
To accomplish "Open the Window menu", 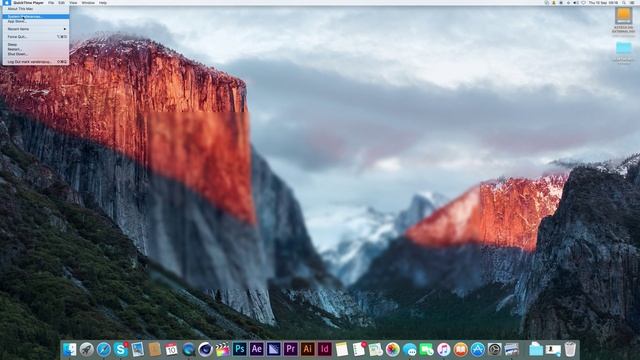I will [x=88, y=2].
